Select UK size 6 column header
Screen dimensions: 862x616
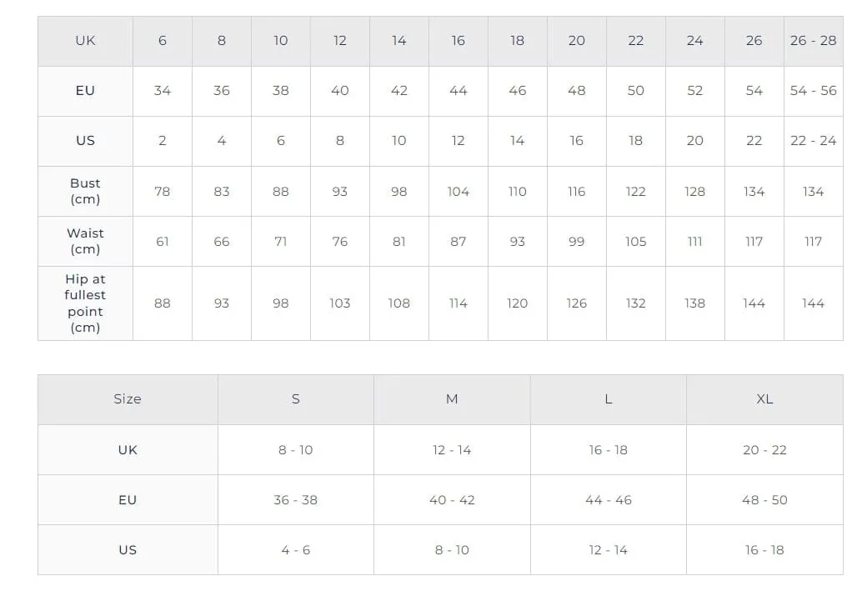[x=163, y=41]
